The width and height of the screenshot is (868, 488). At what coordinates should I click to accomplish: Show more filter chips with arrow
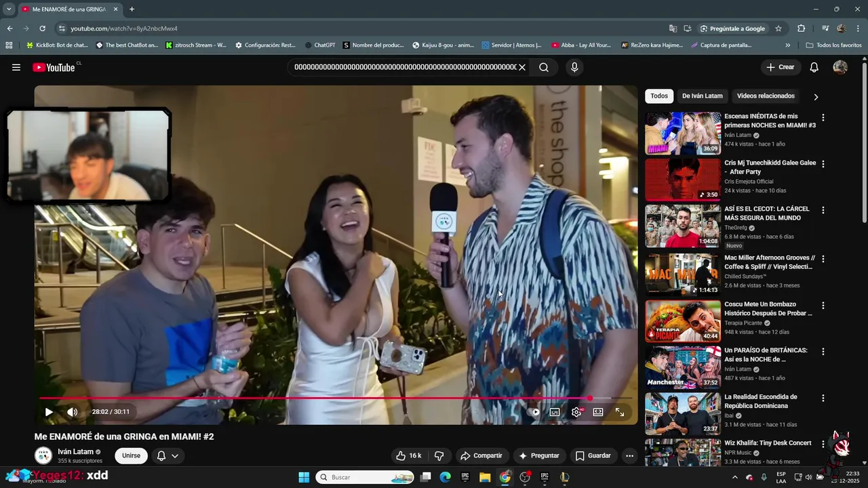click(x=816, y=96)
